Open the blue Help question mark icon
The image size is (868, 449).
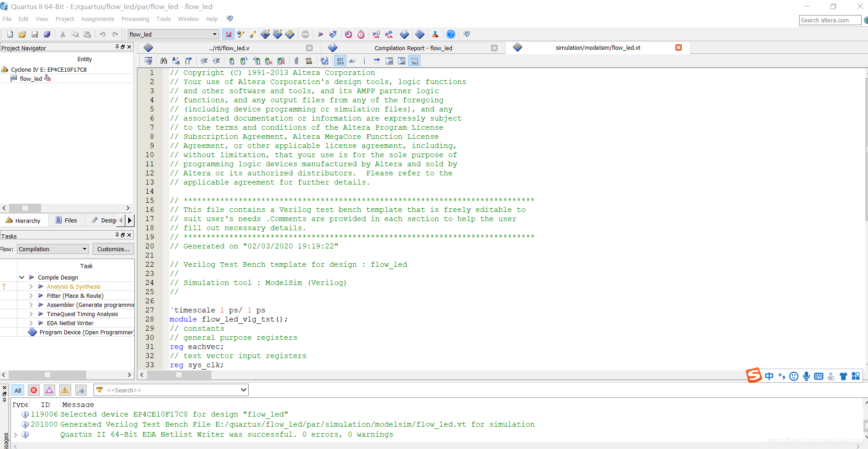(x=451, y=34)
